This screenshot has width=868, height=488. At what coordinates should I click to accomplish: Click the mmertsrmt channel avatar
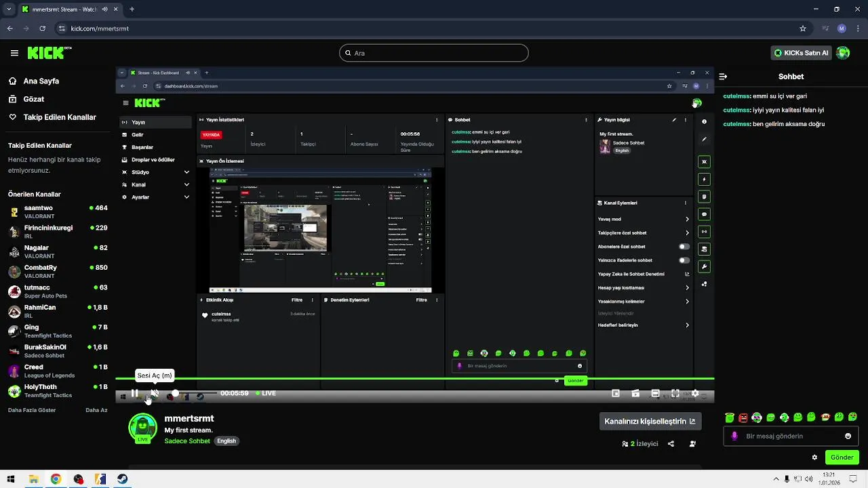[142, 428]
